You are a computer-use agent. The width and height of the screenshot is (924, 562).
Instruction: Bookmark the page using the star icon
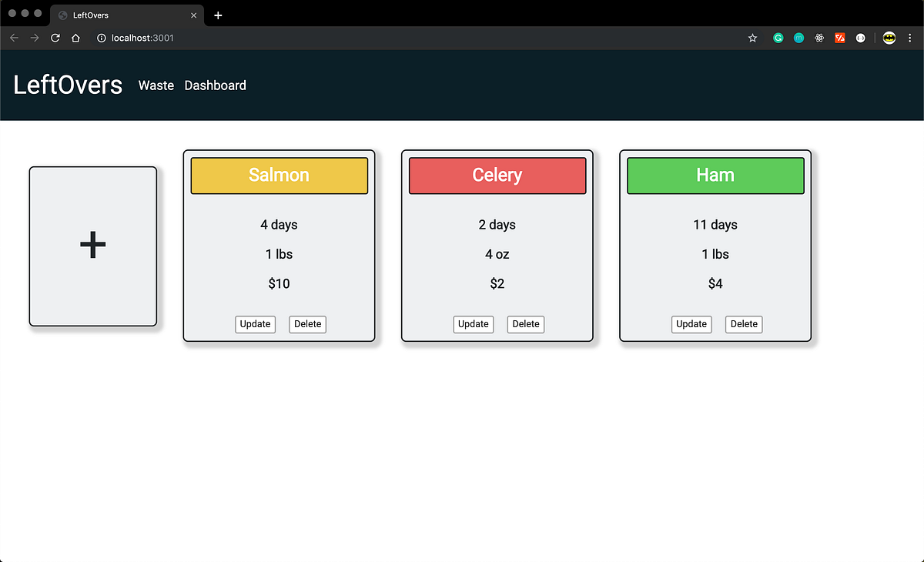(752, 37)
